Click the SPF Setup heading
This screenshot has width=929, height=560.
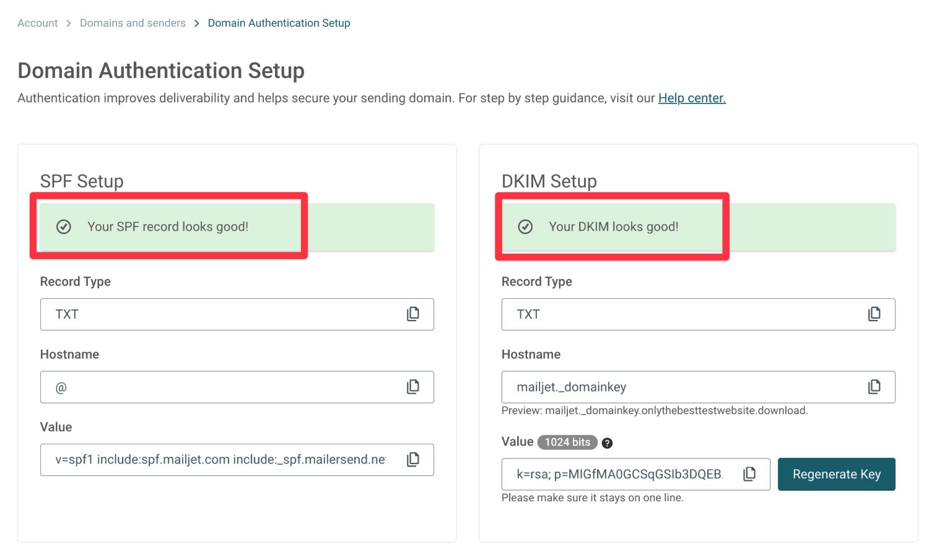tap(82, 181)
